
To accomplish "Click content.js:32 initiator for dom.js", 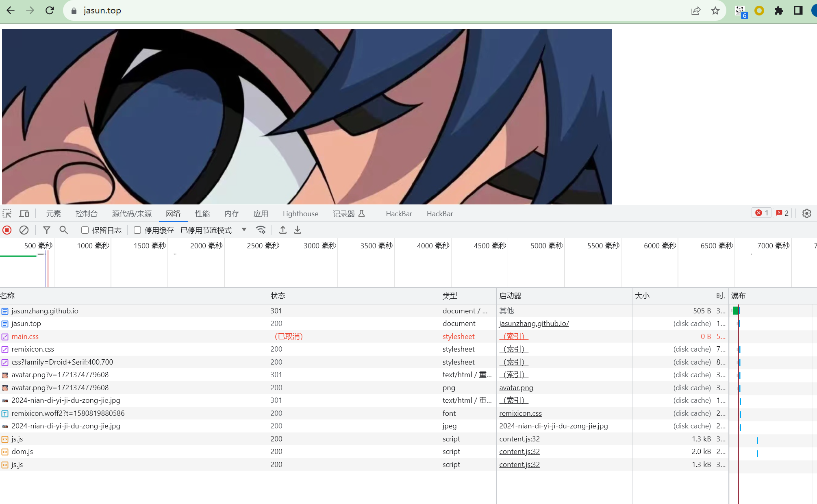I will tap(519, 452).
